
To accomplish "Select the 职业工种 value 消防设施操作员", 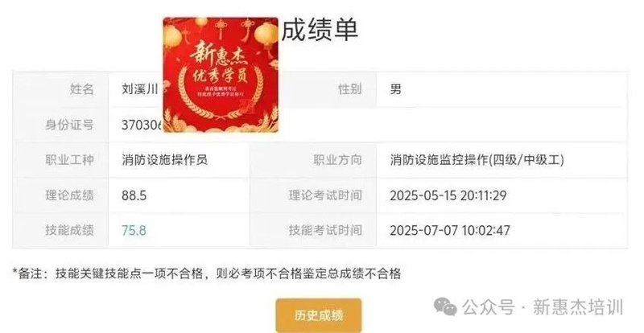I will click(x=164, y=160).
